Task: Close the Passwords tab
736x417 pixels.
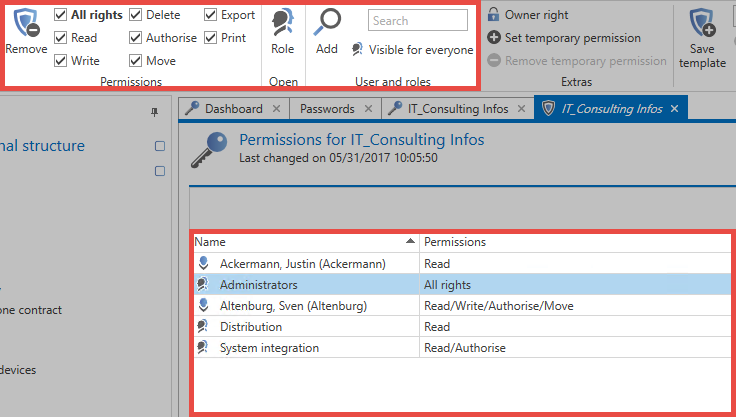Action: click(x=368, y=108)
